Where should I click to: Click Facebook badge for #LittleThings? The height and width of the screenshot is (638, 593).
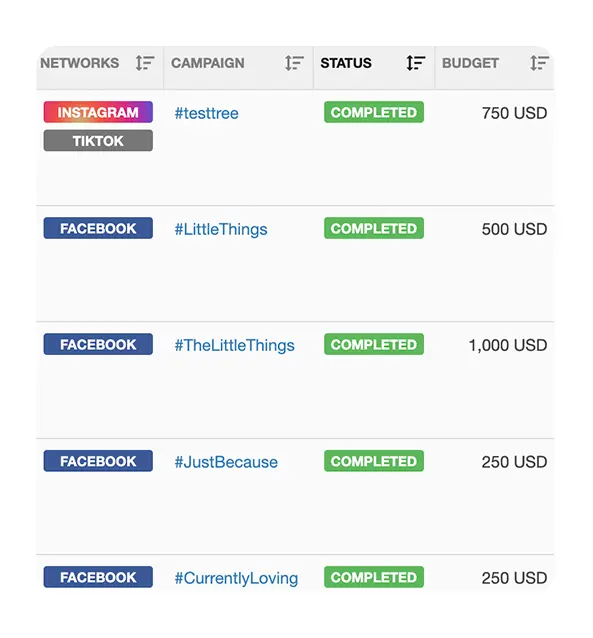[98, 228]
